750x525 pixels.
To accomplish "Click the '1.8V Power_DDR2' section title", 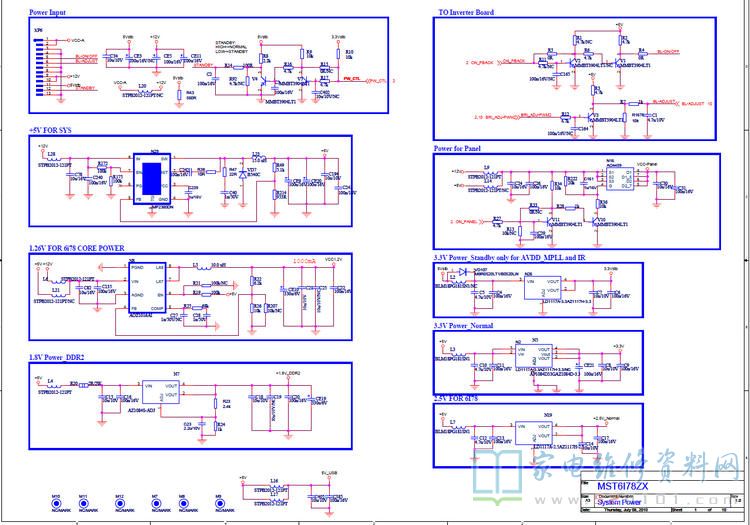I will [x=56, y=357].
